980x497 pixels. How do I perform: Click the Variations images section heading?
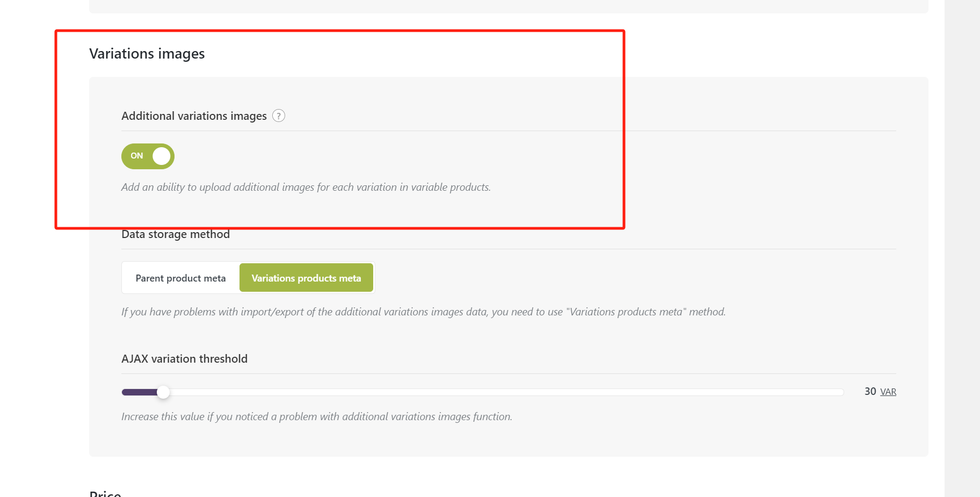click(x=147, y=54)
